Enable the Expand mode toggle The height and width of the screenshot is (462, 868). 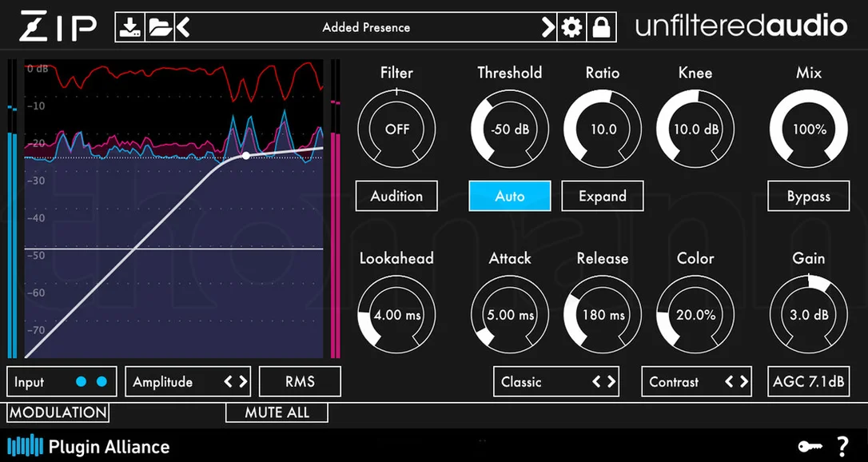pyautogui.click(x=603, y=196)
